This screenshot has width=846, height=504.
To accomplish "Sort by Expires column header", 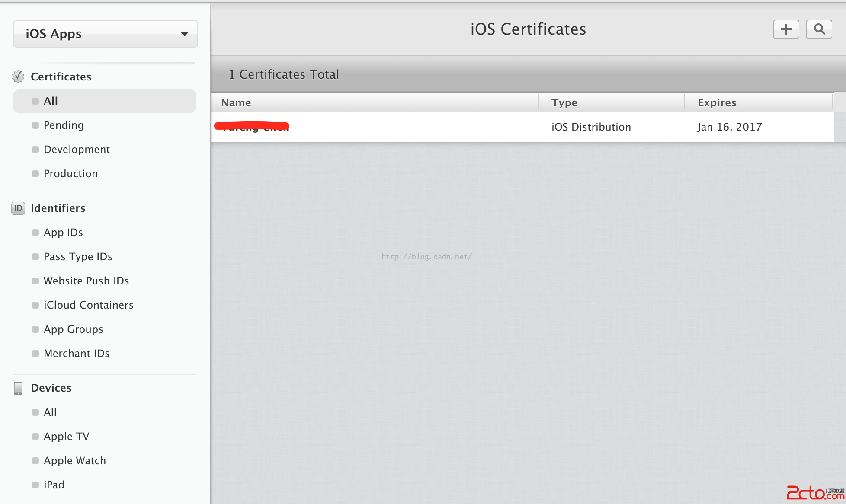I will pyautogui.click(x=717, y=103).
